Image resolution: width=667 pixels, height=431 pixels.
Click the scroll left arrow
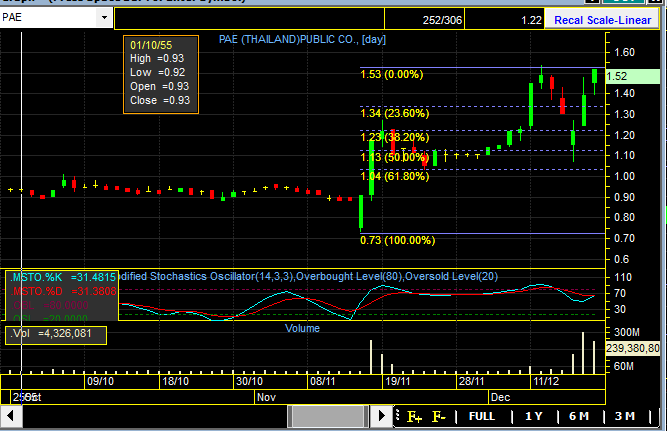[11, 416]
